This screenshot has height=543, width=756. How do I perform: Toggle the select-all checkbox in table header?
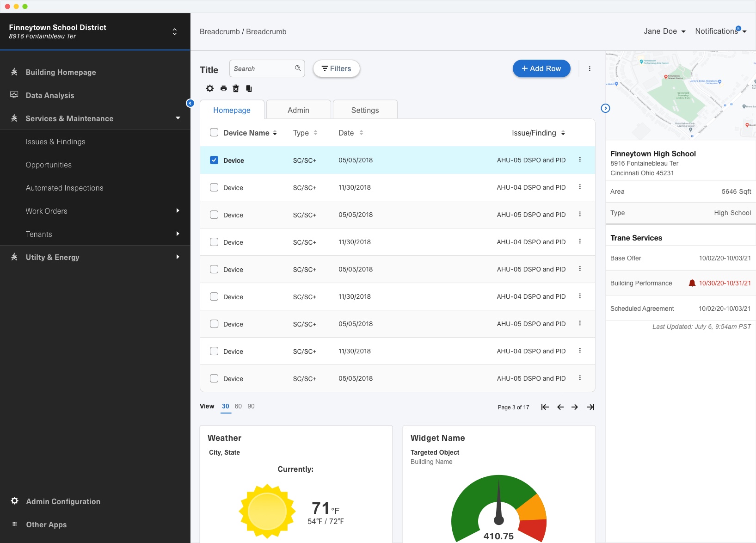click(x=214, y=133)
